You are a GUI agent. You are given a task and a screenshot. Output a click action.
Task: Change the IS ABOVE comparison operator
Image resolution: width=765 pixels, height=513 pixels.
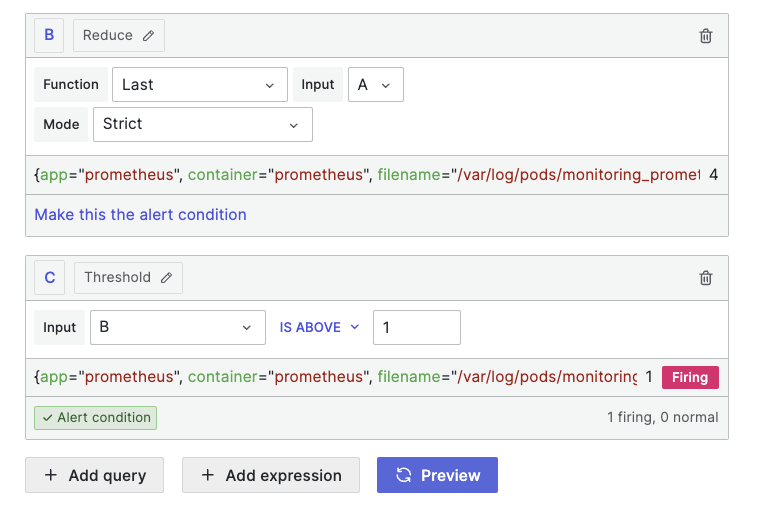pos(318,327)
